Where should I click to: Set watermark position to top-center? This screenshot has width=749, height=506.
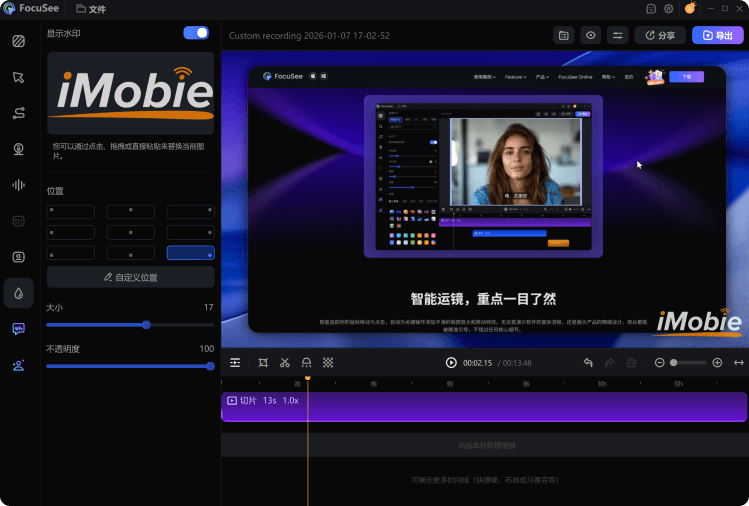tap(130, 212)
